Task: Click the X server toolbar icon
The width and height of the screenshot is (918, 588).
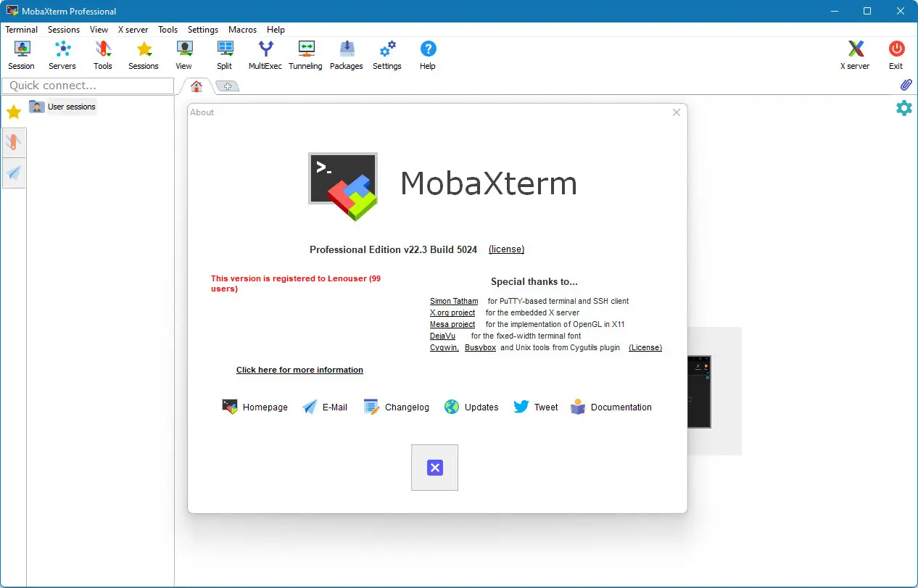Action: 855,55
